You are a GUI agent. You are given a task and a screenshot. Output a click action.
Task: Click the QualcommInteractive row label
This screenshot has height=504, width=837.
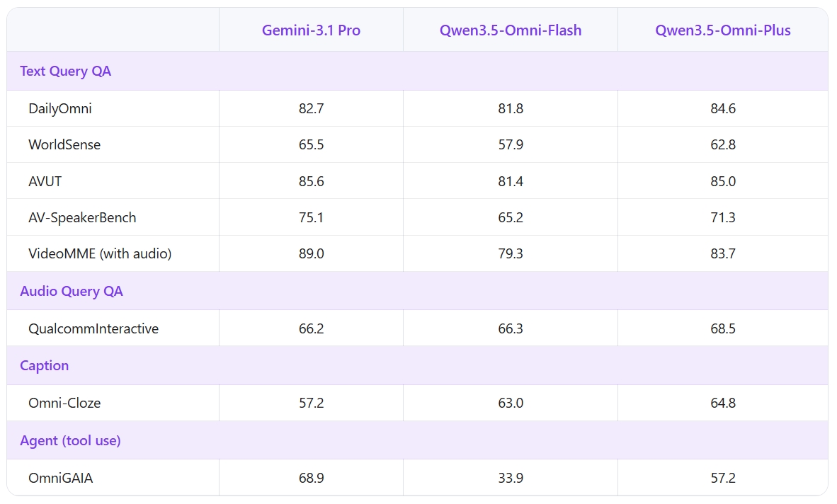click(x=93, y=328)
